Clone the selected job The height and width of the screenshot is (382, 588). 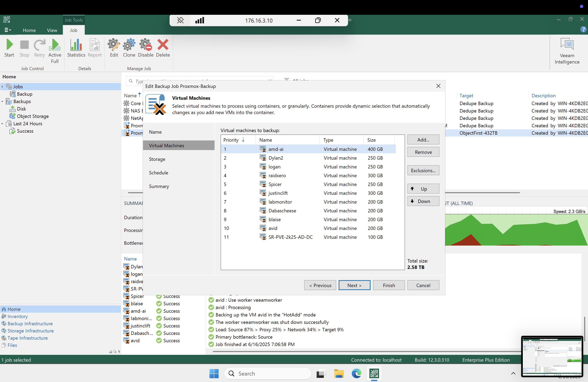coord(129,48)
